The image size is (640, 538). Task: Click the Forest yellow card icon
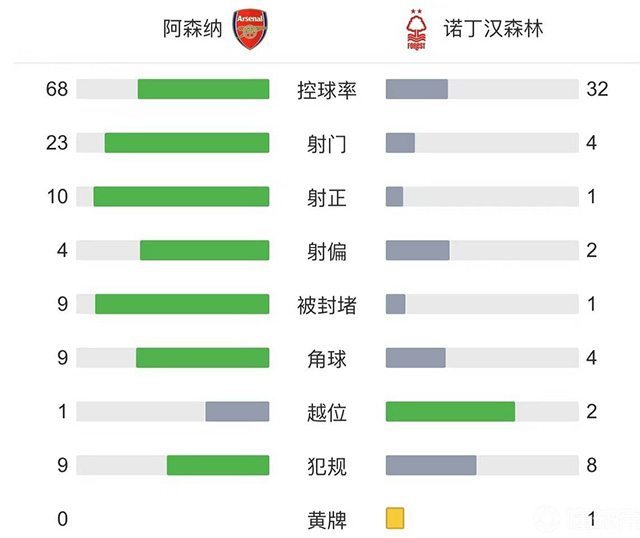click(395, 518)
